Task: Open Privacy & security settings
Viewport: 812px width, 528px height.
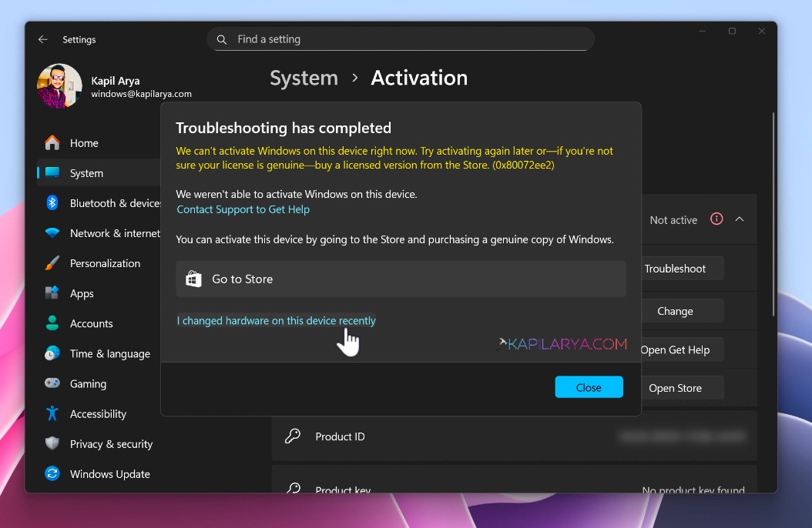Action: 111,443
